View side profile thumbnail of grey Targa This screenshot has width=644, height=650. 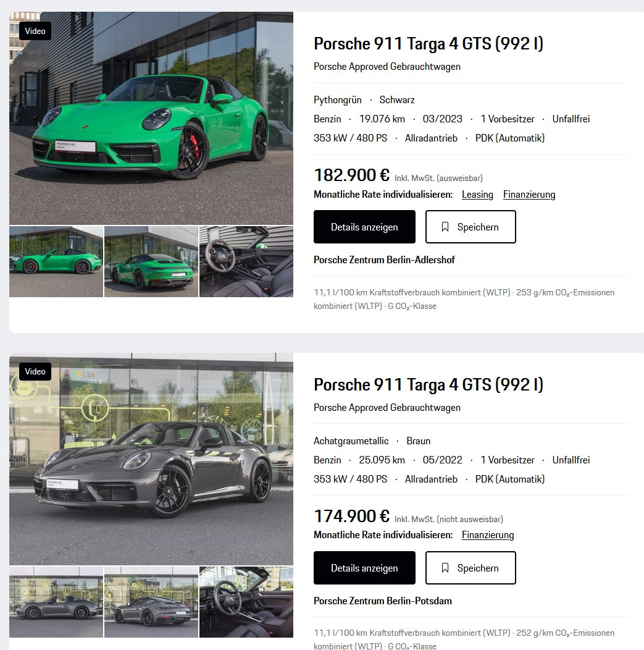point(56,602)
